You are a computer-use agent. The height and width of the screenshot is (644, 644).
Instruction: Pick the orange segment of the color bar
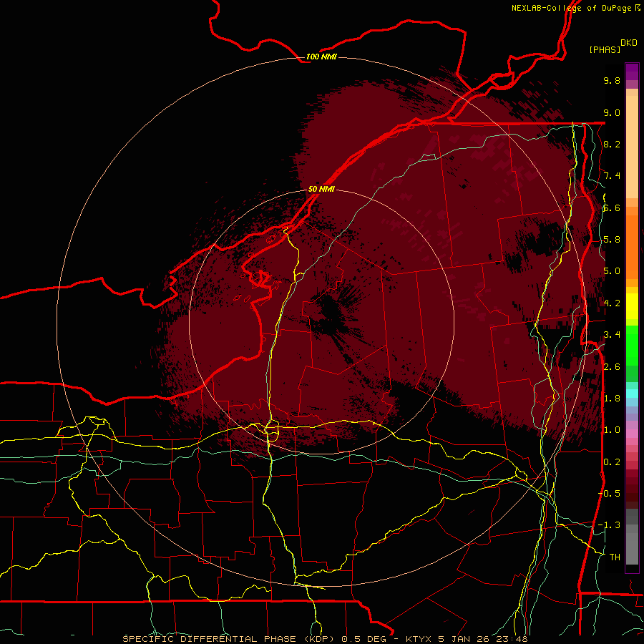(632, 248)
